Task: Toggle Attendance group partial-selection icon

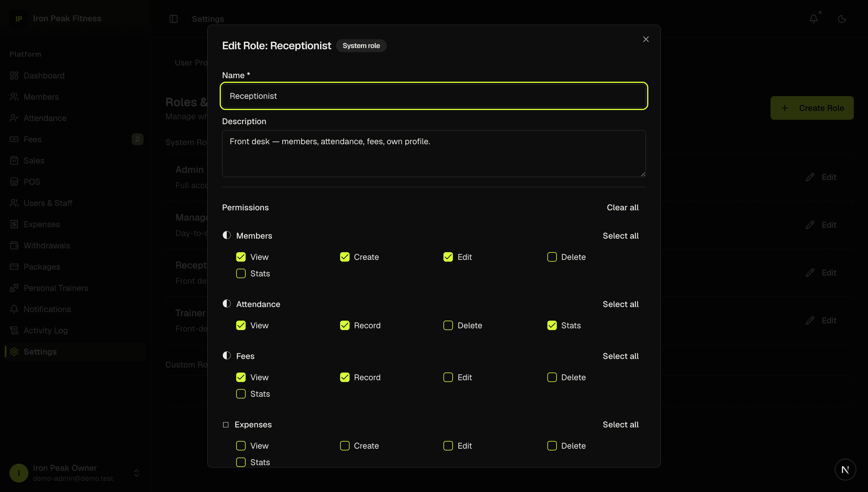Action: point(226,304)
